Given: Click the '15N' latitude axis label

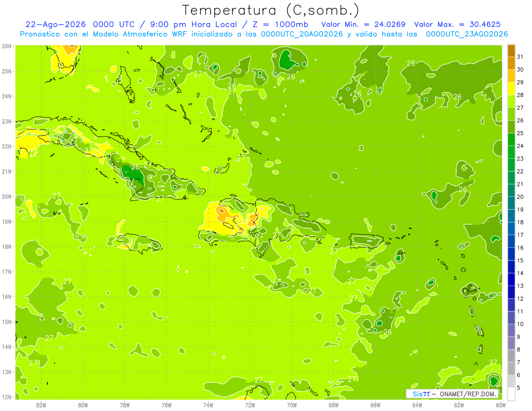Looking at the screenshot, I should [x=7, y=322].
